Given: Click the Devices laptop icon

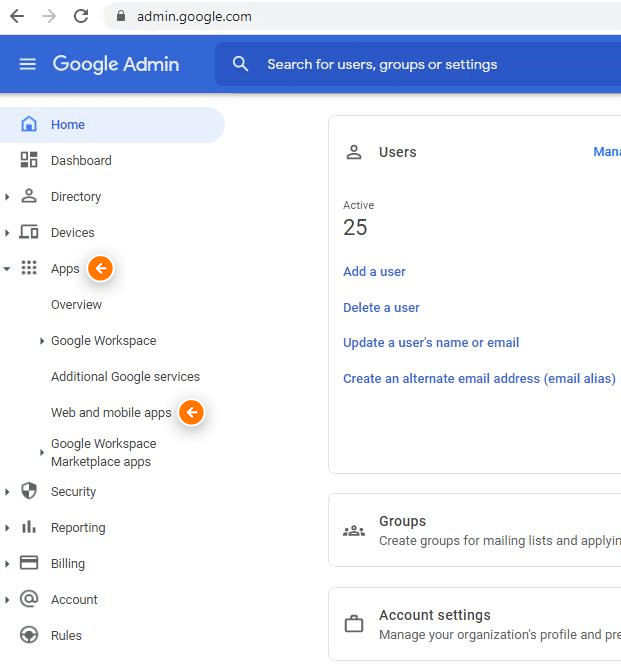Looking at the screenshot, I should tap(29, 232).
